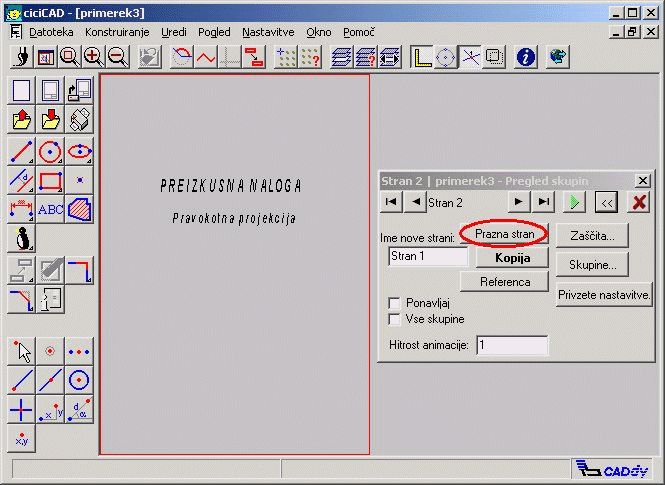Screen dimensions: 665x485
Task: Click the blue circle snap icon
Action: [x=446, y=57]
